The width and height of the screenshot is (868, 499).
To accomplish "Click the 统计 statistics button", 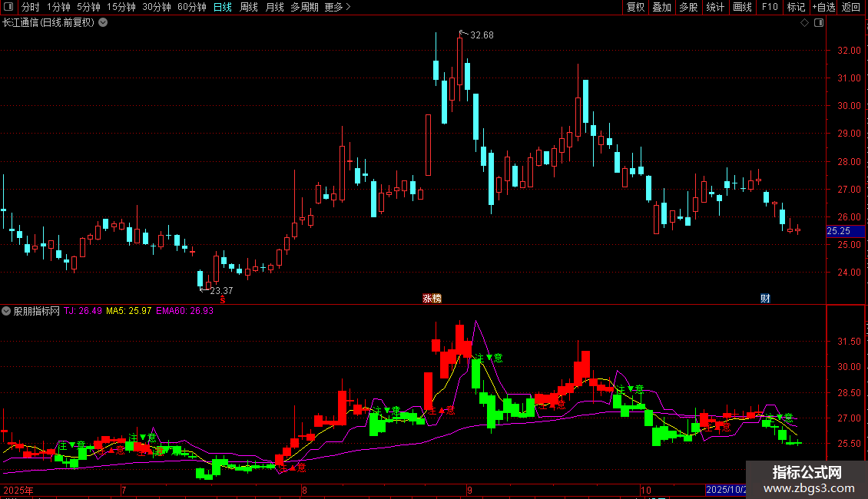I will tap(715, 7).
